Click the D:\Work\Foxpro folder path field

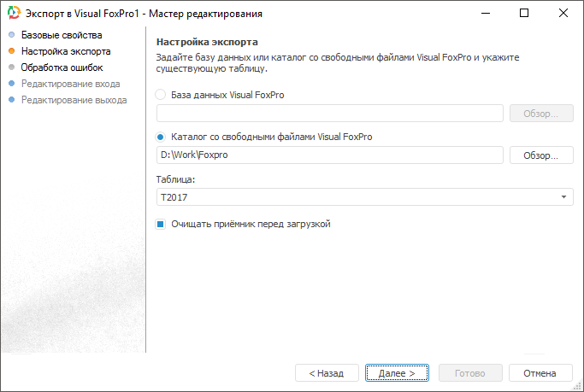pos(330,155)
